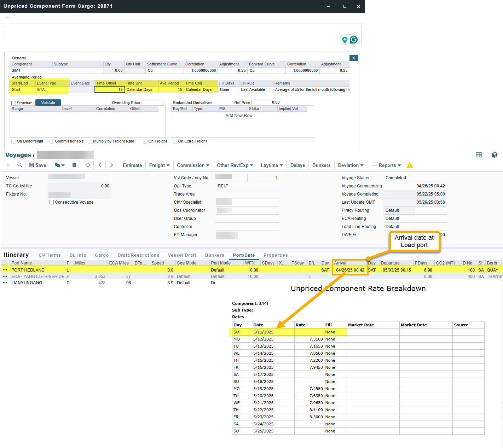Delete voyage using the trash icon
The image size is (503, 448).
pyautogui.click(x=74, y=165)
